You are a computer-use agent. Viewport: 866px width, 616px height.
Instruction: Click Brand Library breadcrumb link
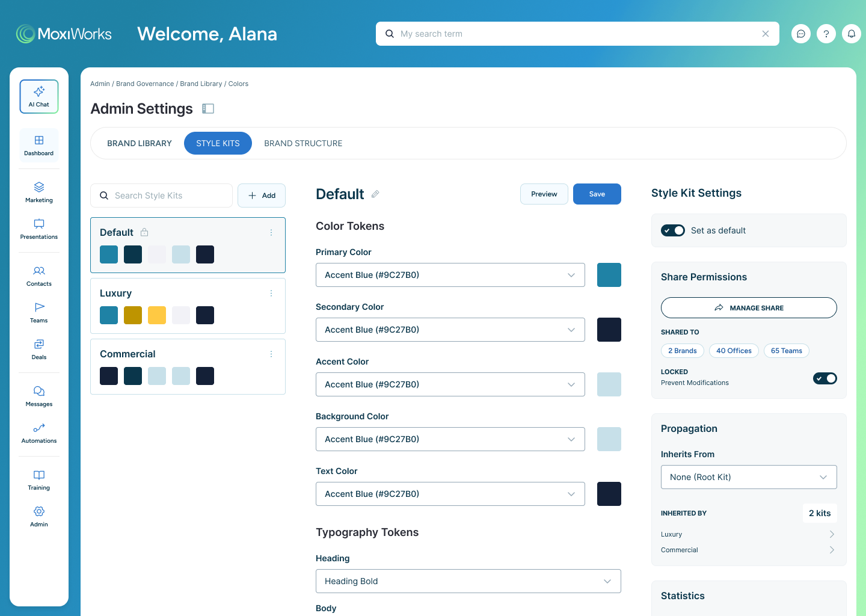(x=201, y=84)
